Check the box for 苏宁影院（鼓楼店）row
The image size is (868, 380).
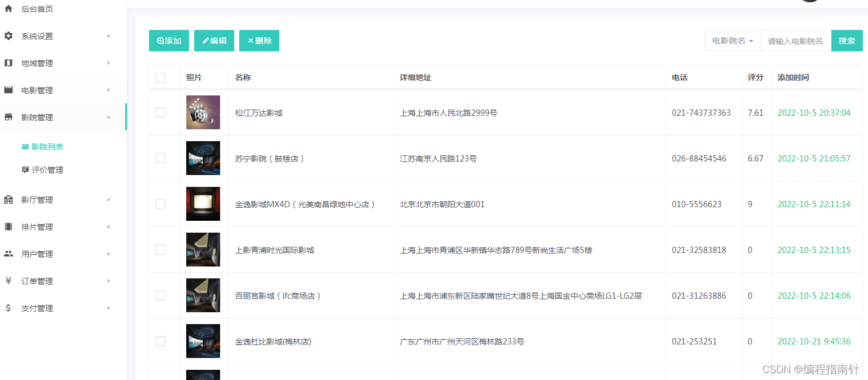click(x=160, y=158)
